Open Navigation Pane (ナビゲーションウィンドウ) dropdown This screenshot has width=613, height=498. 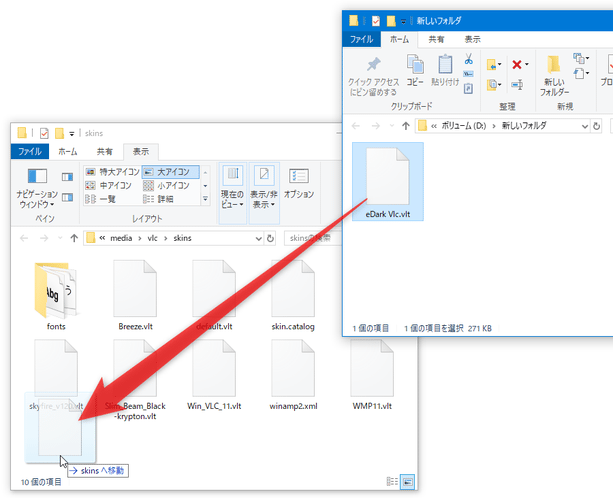point(37,191)
